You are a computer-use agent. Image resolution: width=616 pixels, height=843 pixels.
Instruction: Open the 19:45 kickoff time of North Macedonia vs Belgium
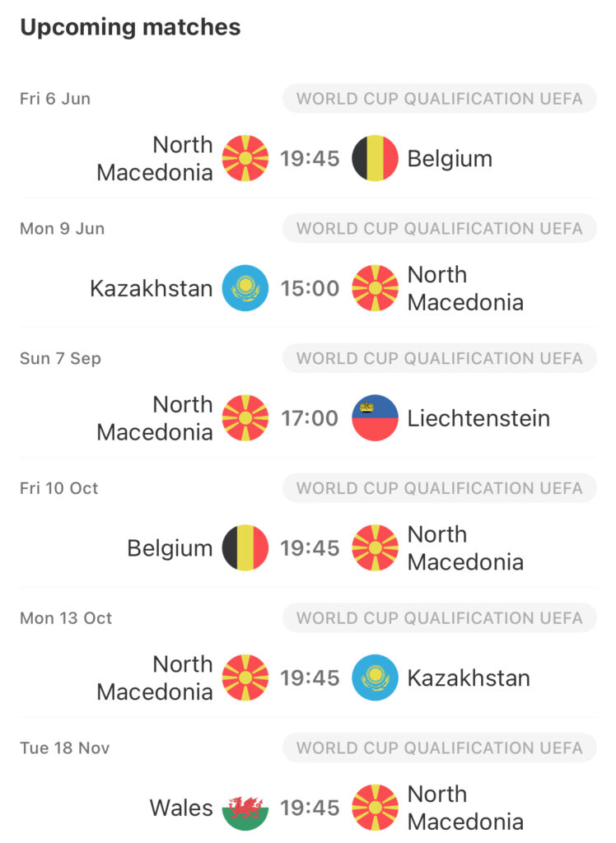[310, 159]
